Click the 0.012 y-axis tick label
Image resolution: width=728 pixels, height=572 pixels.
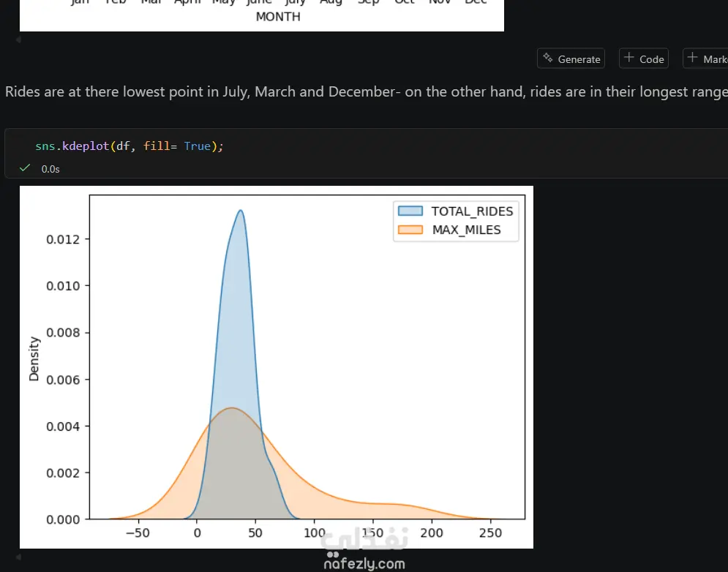63,240
